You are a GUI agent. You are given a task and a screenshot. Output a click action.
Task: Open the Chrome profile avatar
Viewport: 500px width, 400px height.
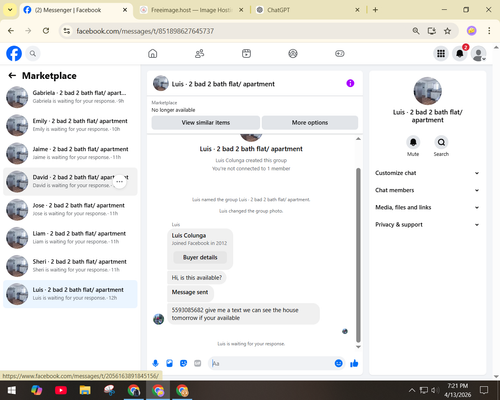[x=471, y=31]
